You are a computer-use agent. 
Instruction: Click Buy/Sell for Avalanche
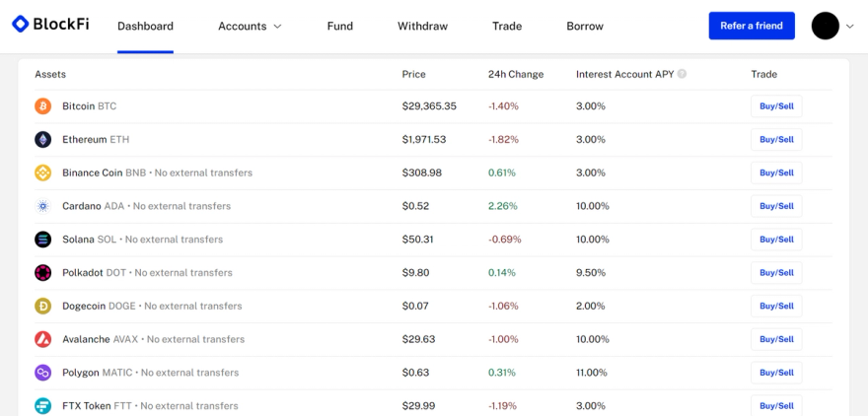776,339
